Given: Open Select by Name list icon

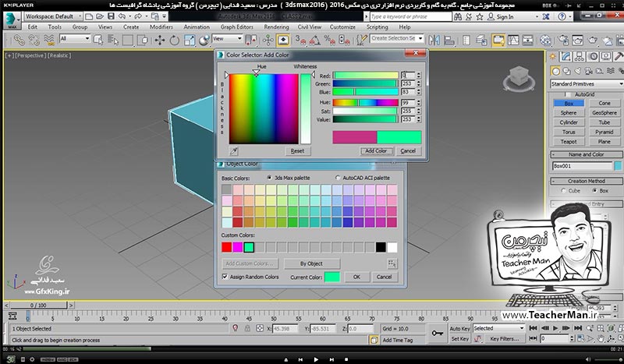Looking at the screenshot, I should point(113,40).
